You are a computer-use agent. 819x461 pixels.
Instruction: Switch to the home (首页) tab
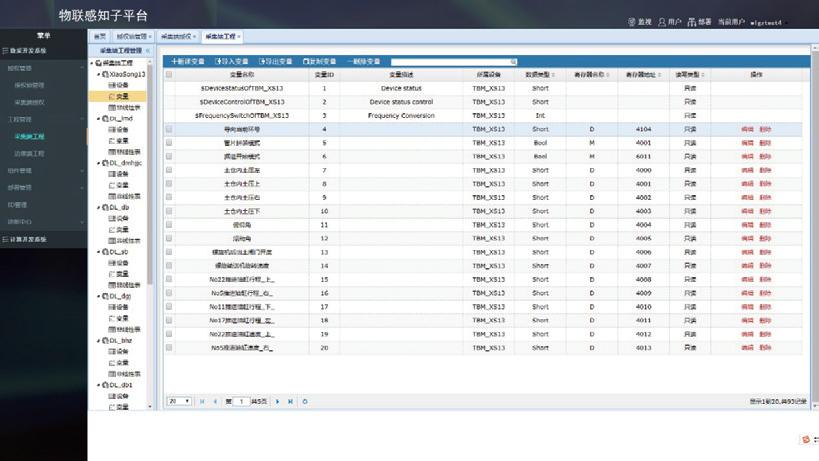pos(99,37)
